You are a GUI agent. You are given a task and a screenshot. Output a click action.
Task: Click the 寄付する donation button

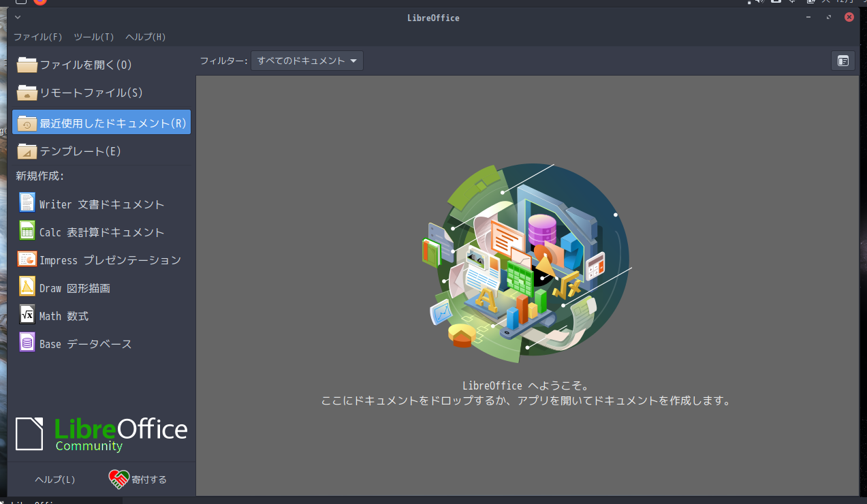[x=138, y=479]
